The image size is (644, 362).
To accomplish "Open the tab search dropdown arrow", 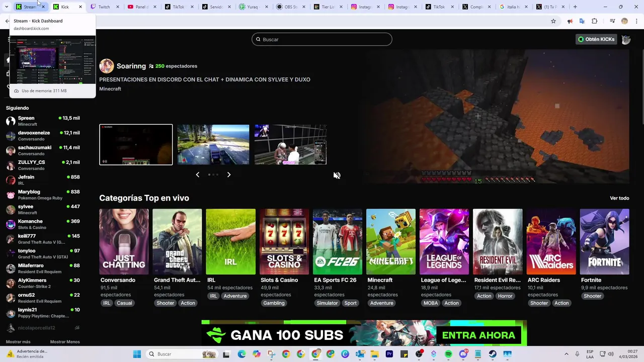I will 6,7.
